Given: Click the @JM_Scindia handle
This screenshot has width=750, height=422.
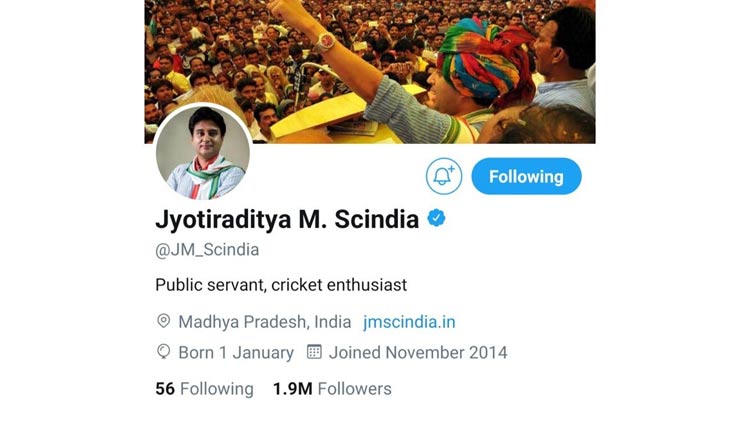Looking at the screenshot, I should [x=207, y=250].
